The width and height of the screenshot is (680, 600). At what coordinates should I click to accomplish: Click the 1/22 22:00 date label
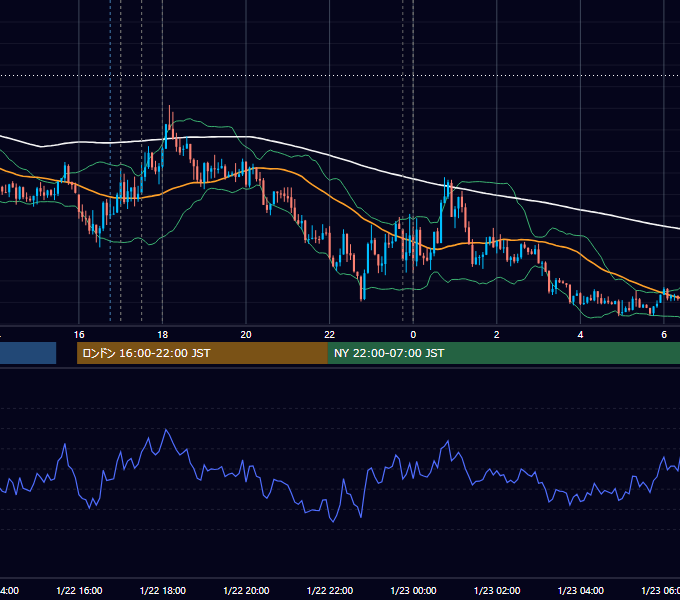point(330,590)
